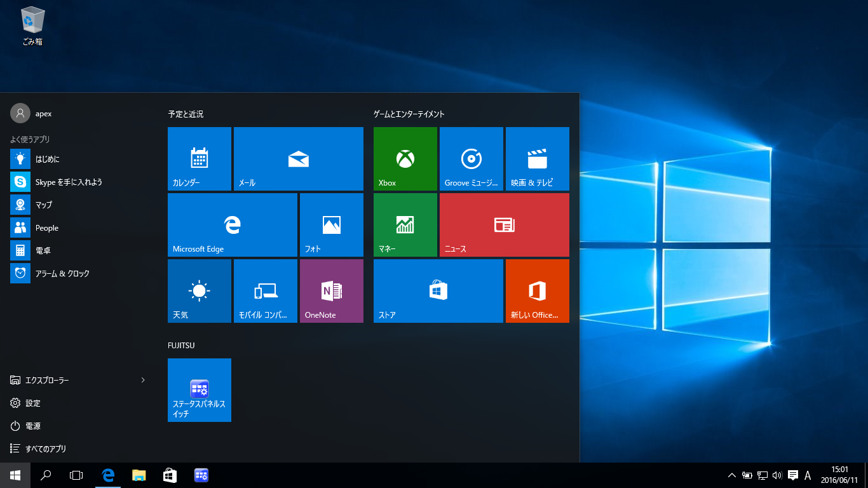Open the Groove ミュージック tile
Screen dimensions: 868x488
click(x=471, y=159)
